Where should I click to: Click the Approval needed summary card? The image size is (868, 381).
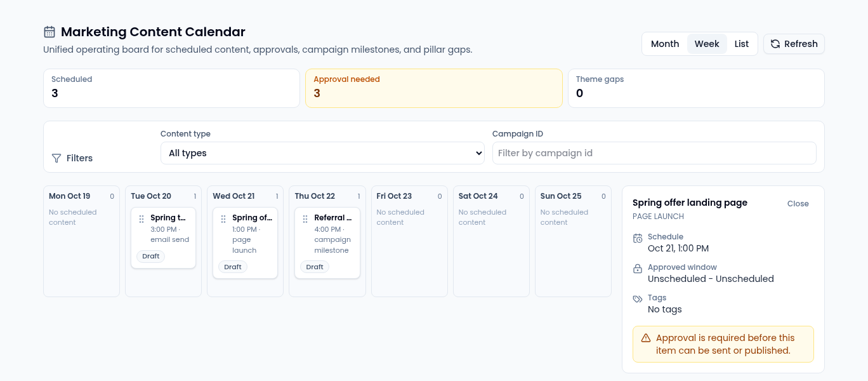434,88
